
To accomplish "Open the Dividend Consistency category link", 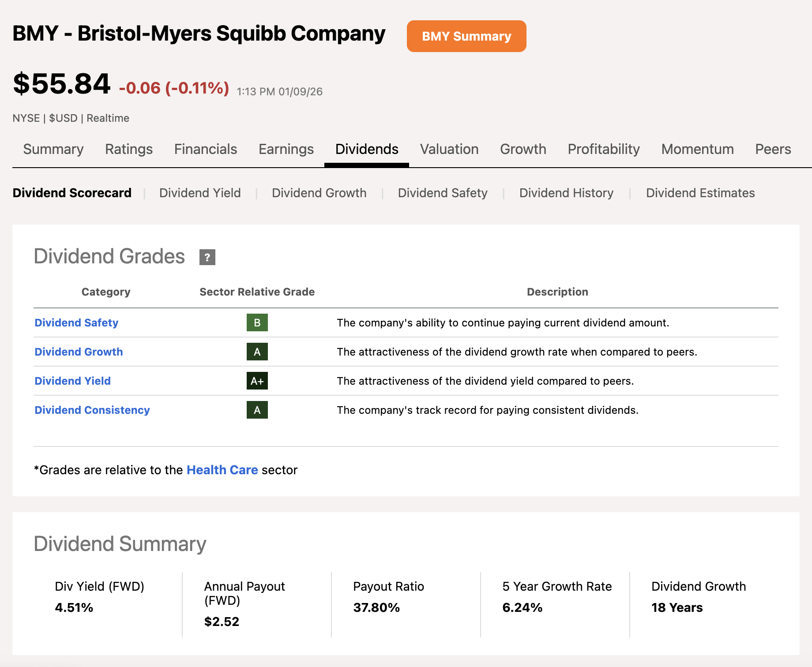I will tap(92, 410).
